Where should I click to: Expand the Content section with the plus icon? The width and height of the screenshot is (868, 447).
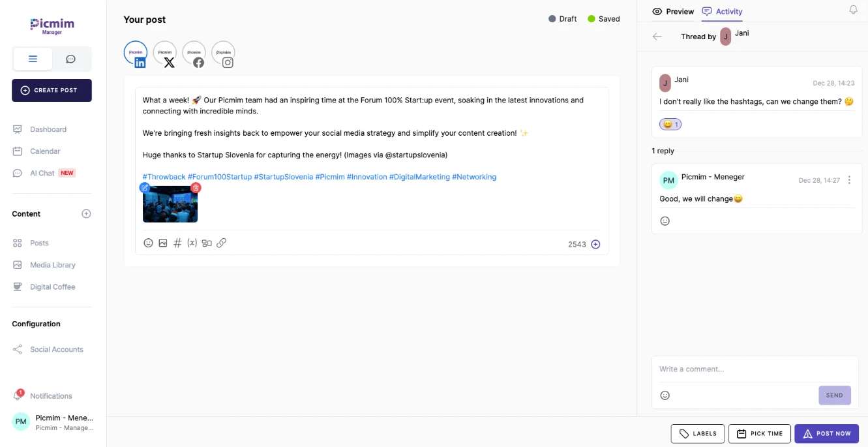tap(85, 213)
